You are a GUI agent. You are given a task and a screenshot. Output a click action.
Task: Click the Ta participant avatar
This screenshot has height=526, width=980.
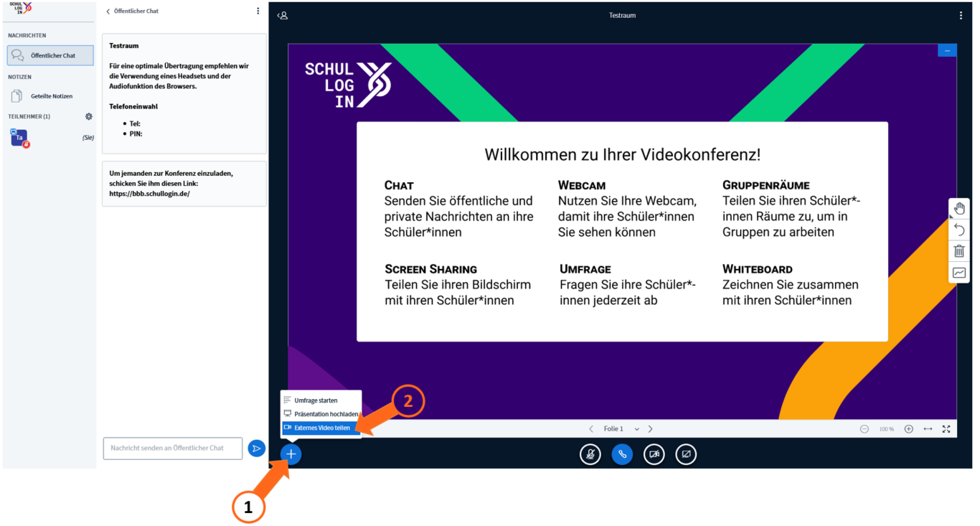pos(19,137)
